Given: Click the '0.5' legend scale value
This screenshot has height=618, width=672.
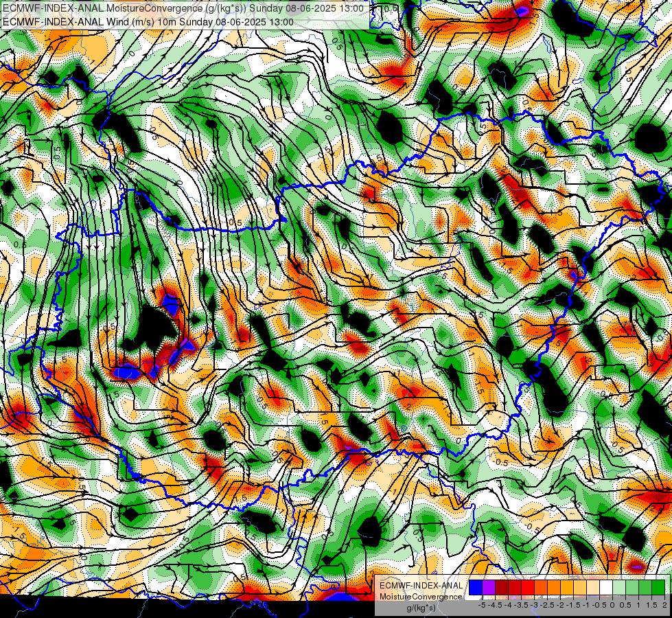Looking at the screenshot, I should point(625,605).
